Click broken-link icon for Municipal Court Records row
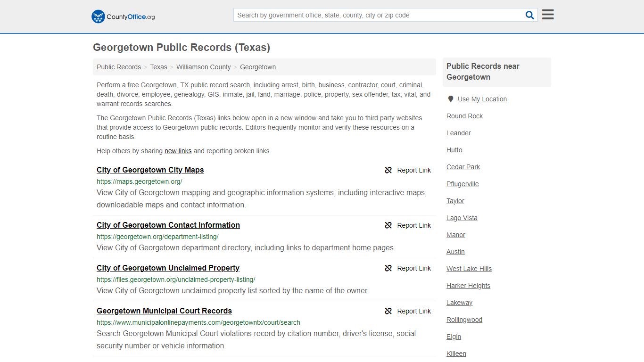644x362 pixels. coord(388,311)
